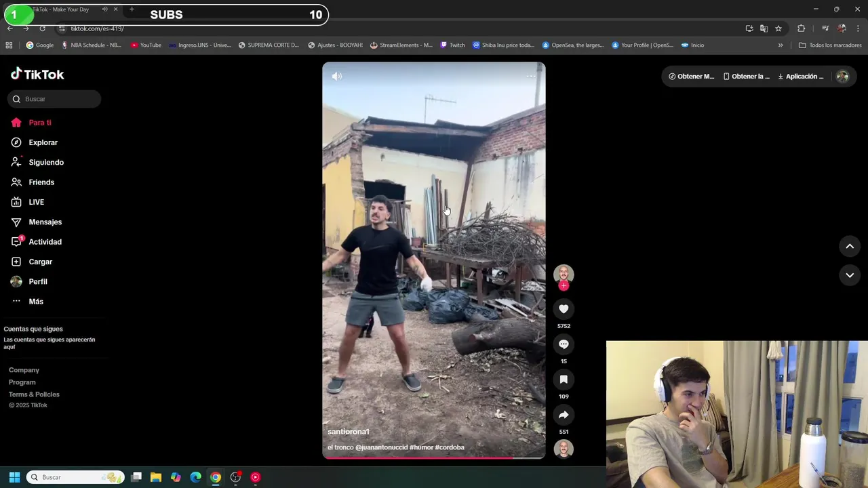Screen dimensions: 868x488
Task: Open Microsoft Edge from the taskbar
Action: 195,477
